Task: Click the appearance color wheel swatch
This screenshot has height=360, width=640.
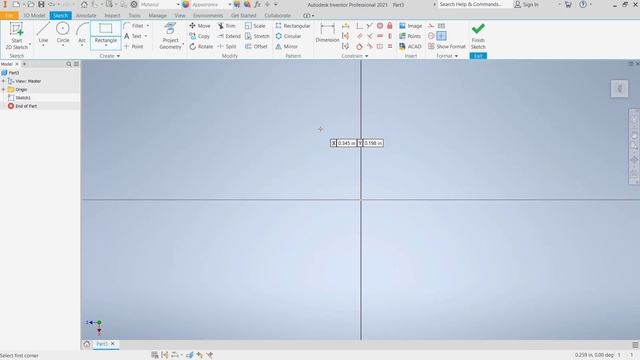Action: [x=186, y=4]
